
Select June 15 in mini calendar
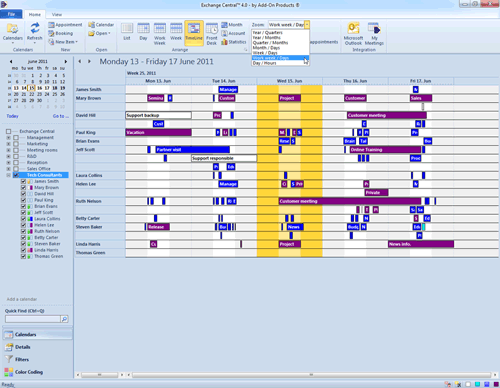point(31,88)
